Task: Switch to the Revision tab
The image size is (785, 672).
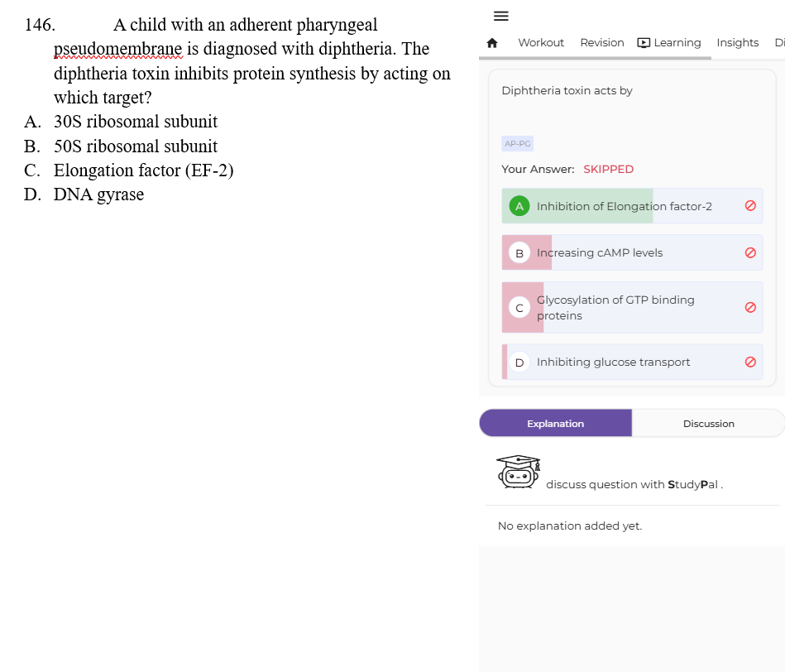Action: point(601,42)
